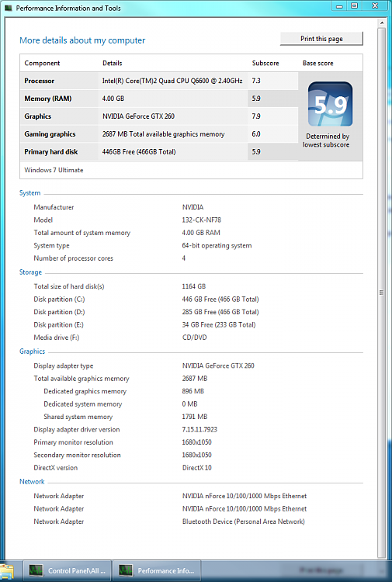Open Performance Info taskbar button

[157, 571]
